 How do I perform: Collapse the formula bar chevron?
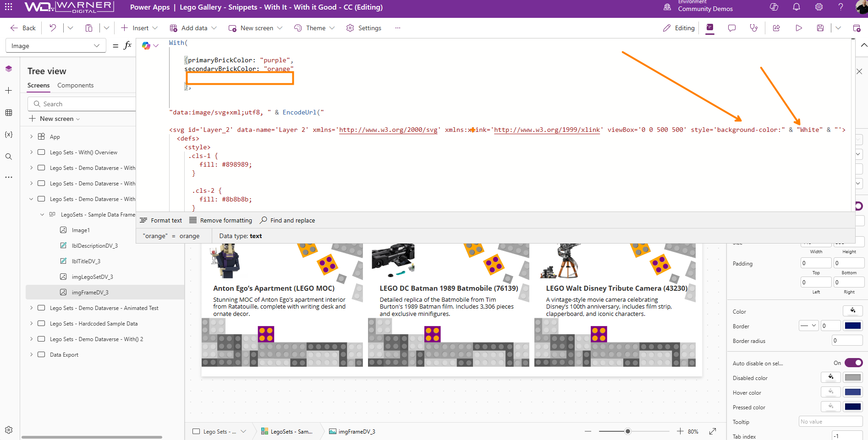[864, 45]
